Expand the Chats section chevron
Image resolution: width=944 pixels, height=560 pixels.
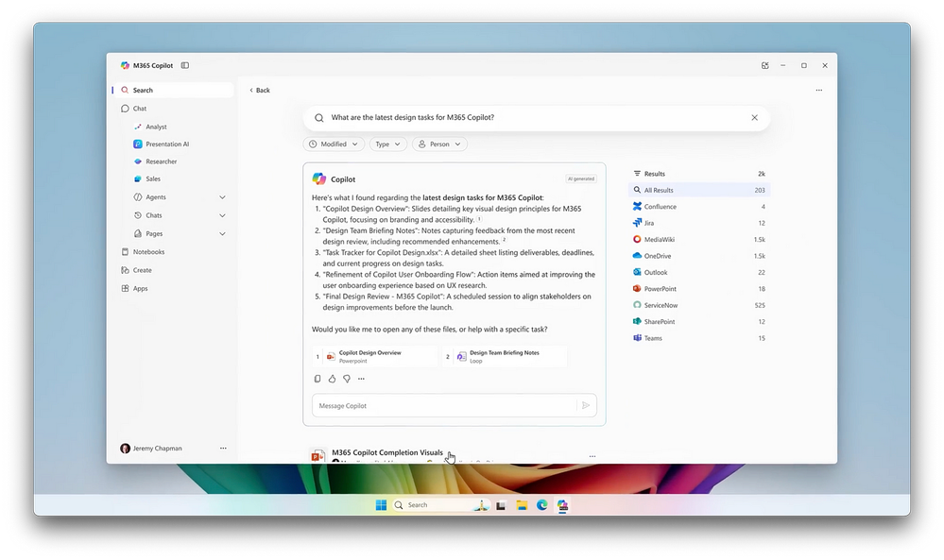222,215
